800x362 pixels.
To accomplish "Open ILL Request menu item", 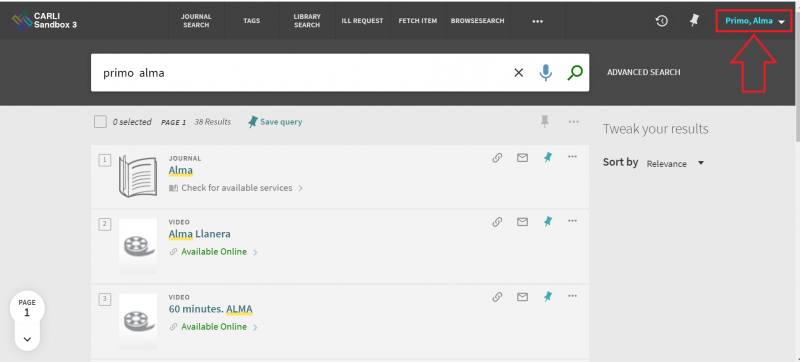I will coord(362,21).
